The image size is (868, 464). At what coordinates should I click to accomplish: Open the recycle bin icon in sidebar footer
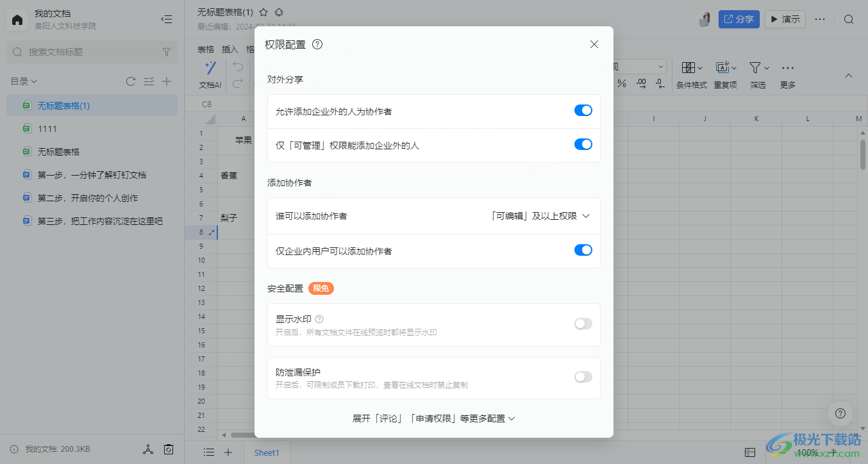click(x=169, y=449)
